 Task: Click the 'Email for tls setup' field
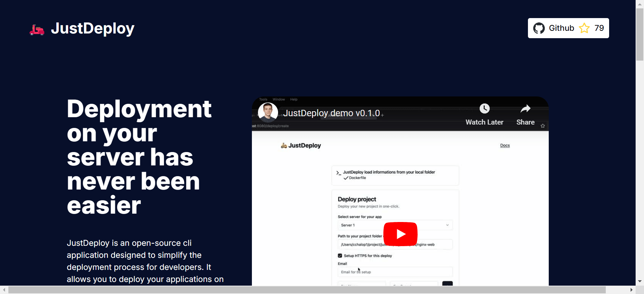point(395,272)
